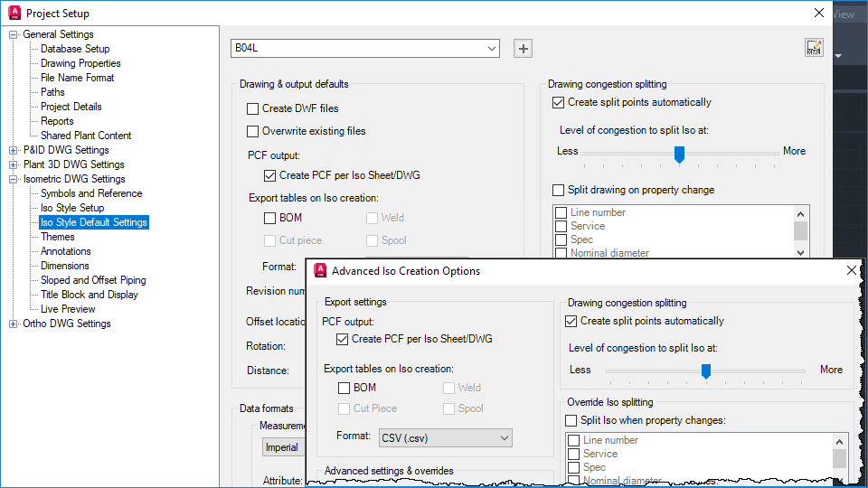Collapse the General Settings tree node
The width and height of the screenshot is (868, 488).
(13, 34)
